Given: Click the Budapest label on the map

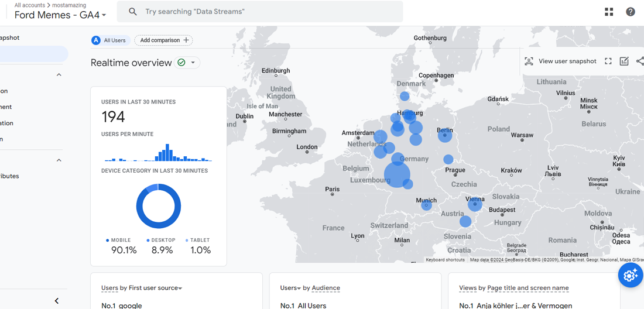Looking at the screenshot, I should [x=502, y=210].
